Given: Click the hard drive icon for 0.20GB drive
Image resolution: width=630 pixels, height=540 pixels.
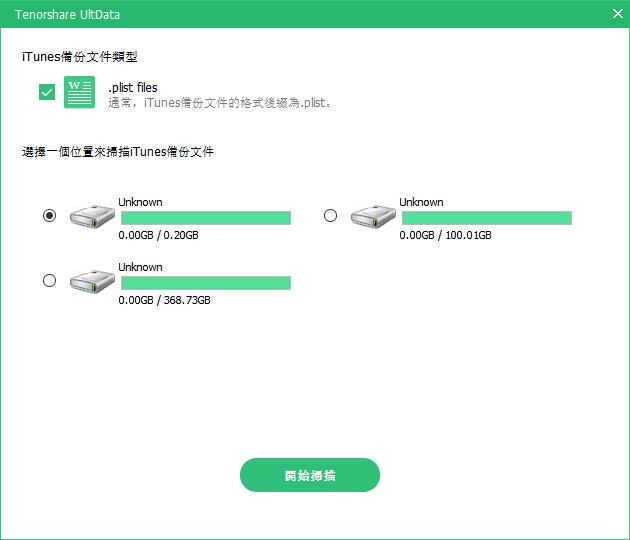Looking at the screenshot, I should (x=92, y=217).
